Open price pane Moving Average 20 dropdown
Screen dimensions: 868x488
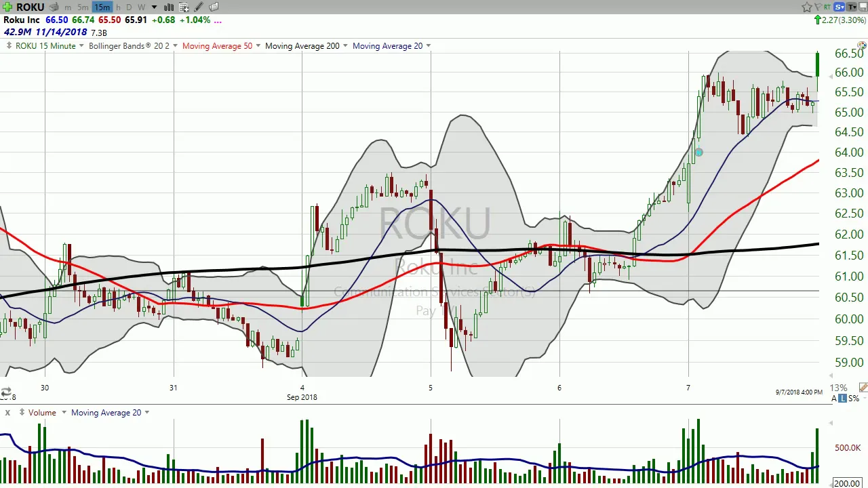click(429, 45)
